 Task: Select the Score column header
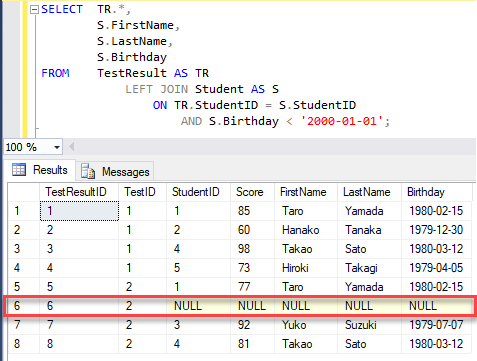[x=252, y=192]
